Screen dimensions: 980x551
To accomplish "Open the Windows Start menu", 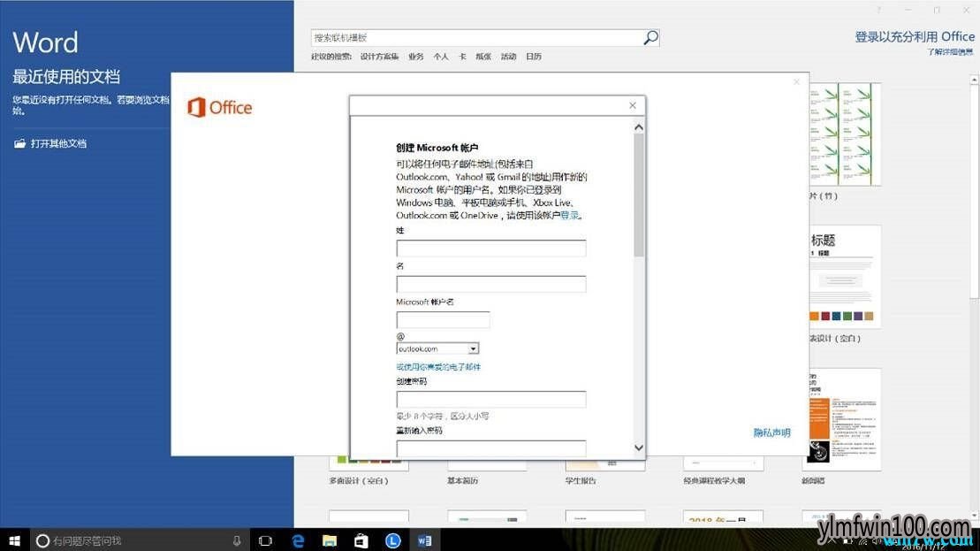I will coord(15,540).
